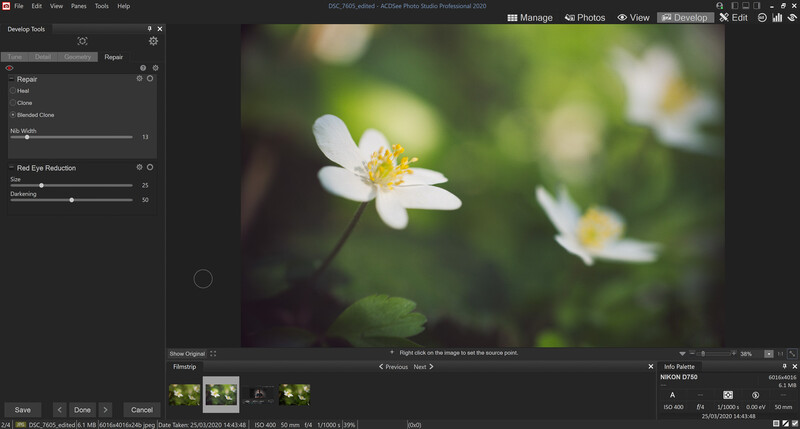Image resolution: width=800 pixels, height=429 pixels.
Task: Close the Develop Tools panel
Action: tap(160, 29)
